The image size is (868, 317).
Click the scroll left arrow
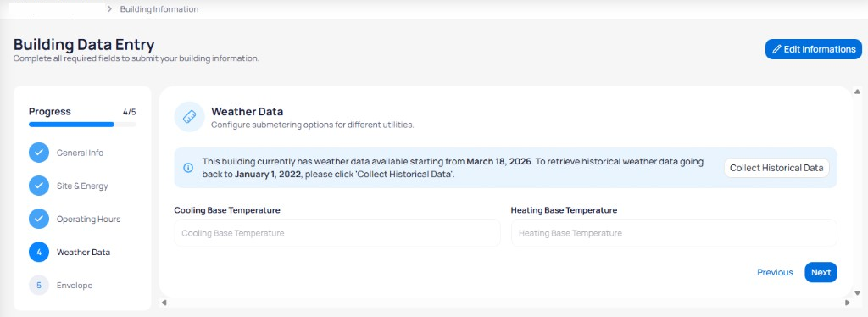pos(164,303)
